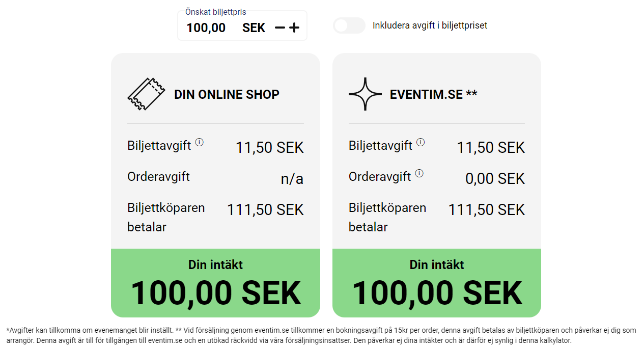
Task: Click the 0,00 SEK Orderavgift value
Action: [x=495, y=179]
